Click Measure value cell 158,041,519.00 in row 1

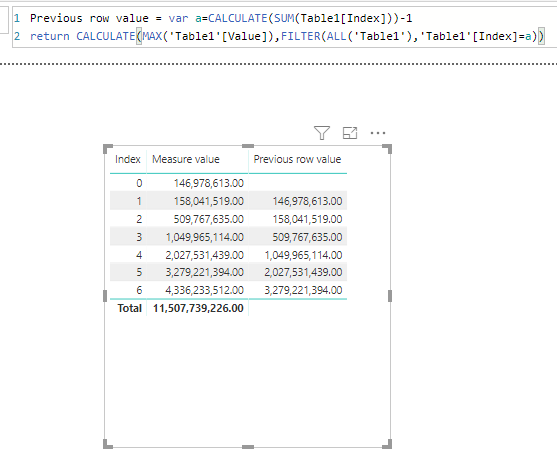tap(209, 201)
